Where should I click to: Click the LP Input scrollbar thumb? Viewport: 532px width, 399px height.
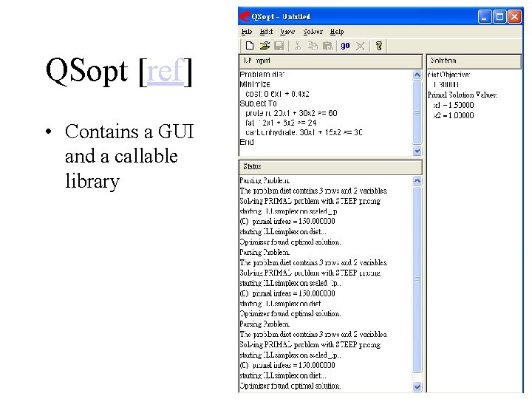[x=417, y=112]
